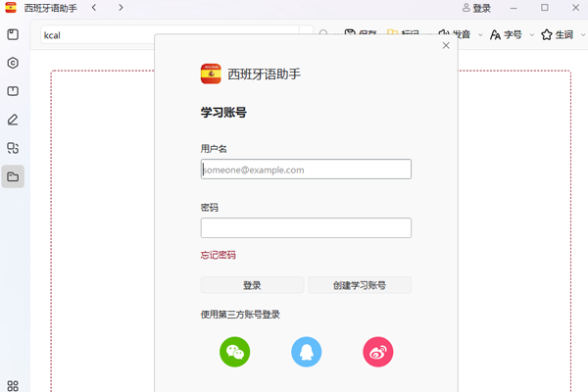588x392 pixels.
Task: Close the login dialog with the X
Action: coord(446,45)
